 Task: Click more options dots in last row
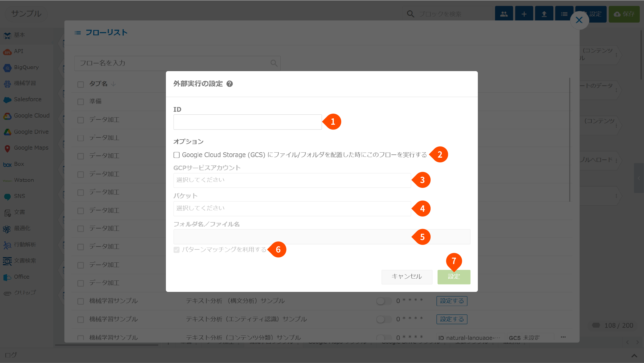click(x=563, y=337)
